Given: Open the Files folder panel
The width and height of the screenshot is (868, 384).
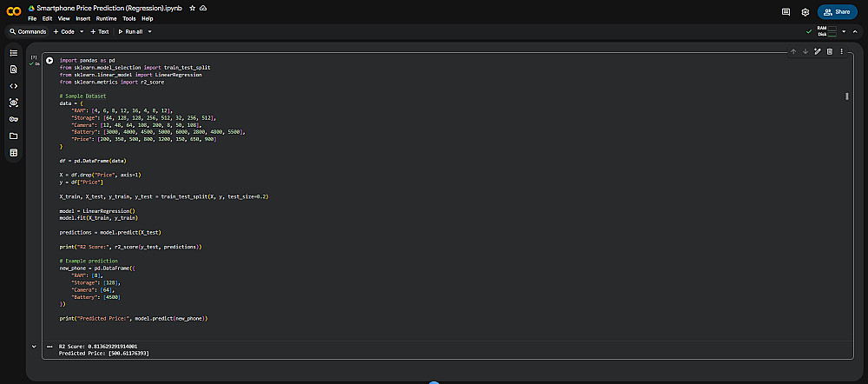Looking at the screenshot, I should pos(13,136).
